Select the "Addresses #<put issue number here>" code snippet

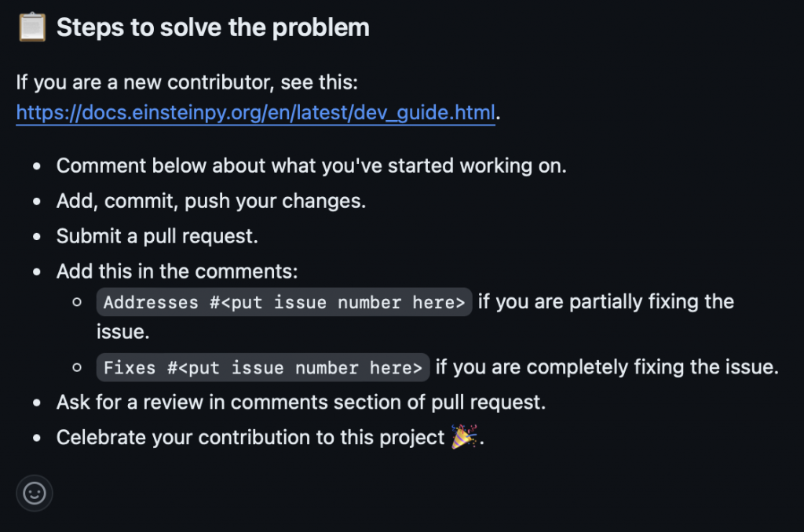[284, 302]
